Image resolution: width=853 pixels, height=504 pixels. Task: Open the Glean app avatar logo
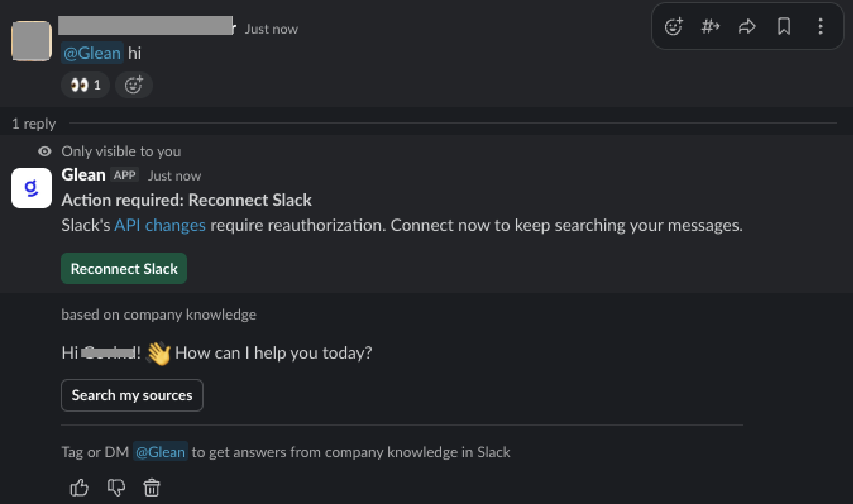(x=32, y=188)
